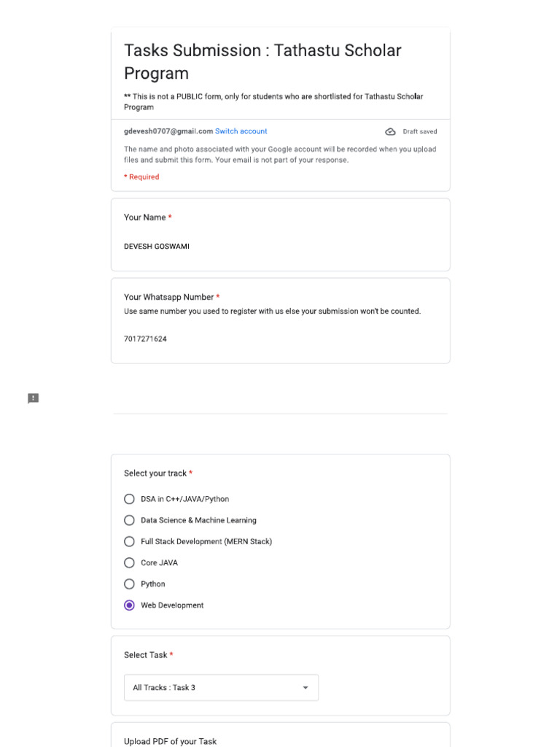Click the Python option label text
Image resolution: width=560 pixels, height=747 pixels.
(153, 584)
